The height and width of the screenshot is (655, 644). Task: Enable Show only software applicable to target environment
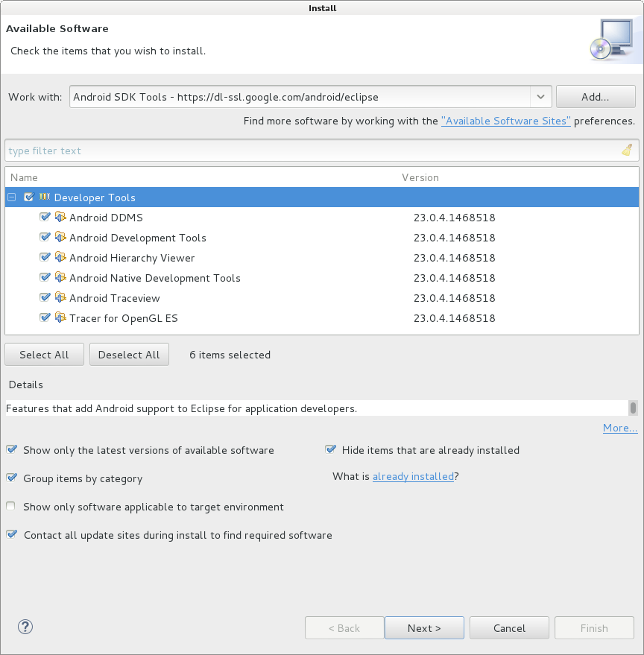[11, 506]
